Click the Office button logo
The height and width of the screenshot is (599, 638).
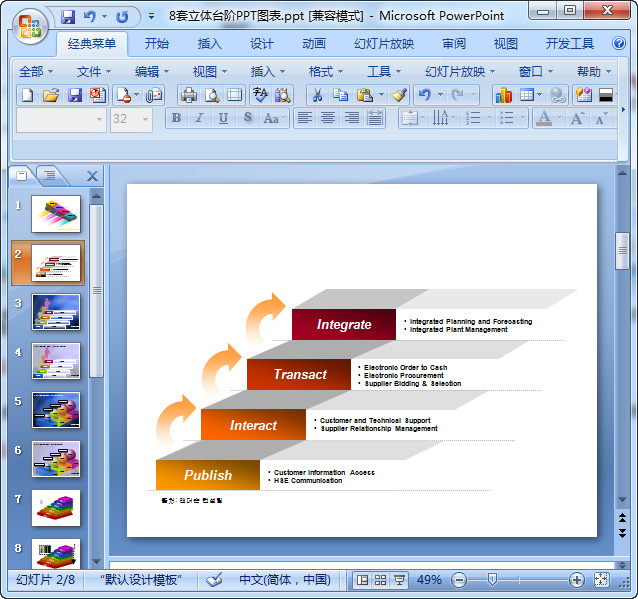point(30,26)
